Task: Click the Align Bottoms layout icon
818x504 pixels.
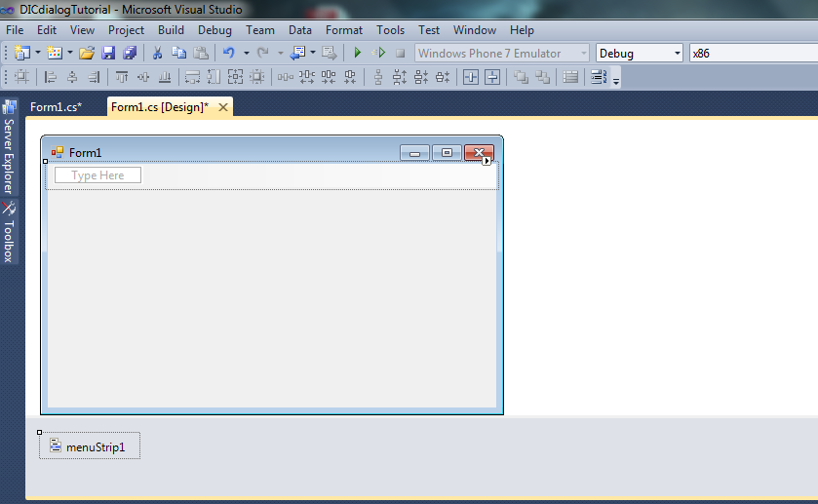Action: [x=165, y=77]
